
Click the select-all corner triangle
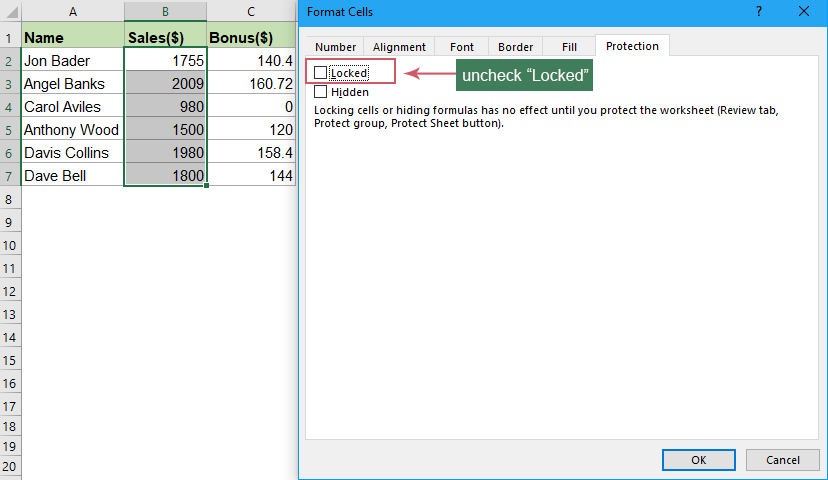click(x=10, y=12)
